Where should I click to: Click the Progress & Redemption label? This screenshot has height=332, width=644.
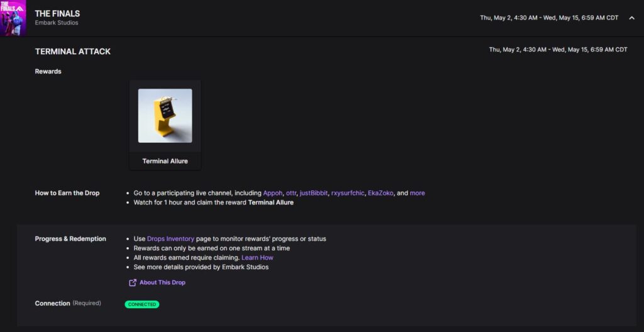pyautogui.click(x=70, y=239)
